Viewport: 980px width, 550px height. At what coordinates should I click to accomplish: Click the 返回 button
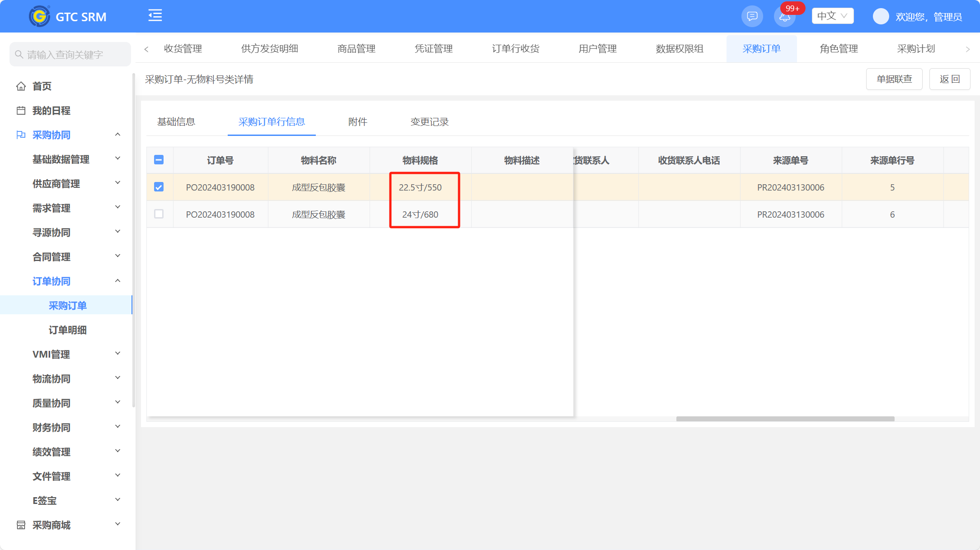click(950, 79)
